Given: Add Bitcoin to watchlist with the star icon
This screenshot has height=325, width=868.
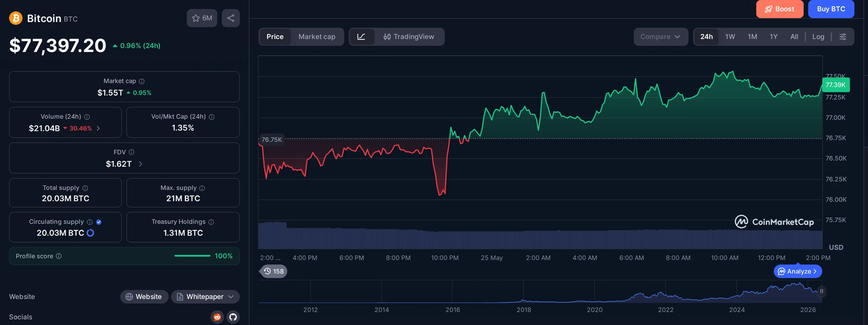Looking at the screenshot, I should [x=202, y=18].
